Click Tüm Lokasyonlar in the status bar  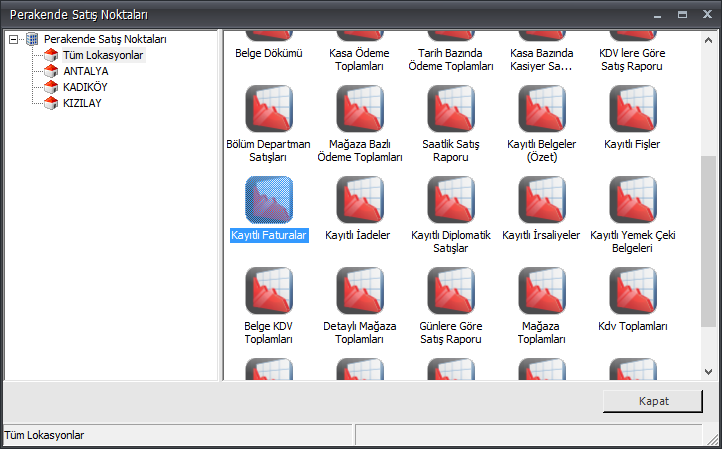[44, 435]
